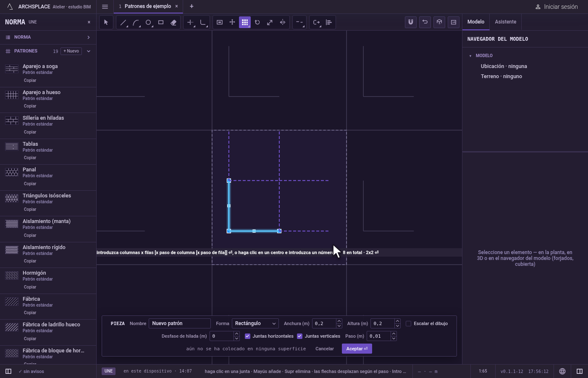Select the Triángulos isósceles pattern

click(x=48, y=203)
